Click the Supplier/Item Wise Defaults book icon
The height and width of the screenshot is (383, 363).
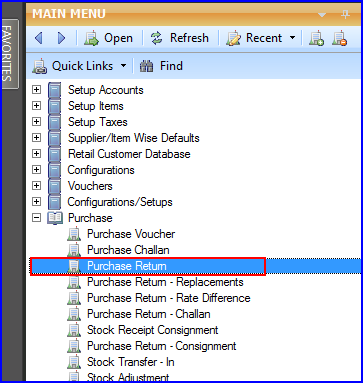(55, 138)
